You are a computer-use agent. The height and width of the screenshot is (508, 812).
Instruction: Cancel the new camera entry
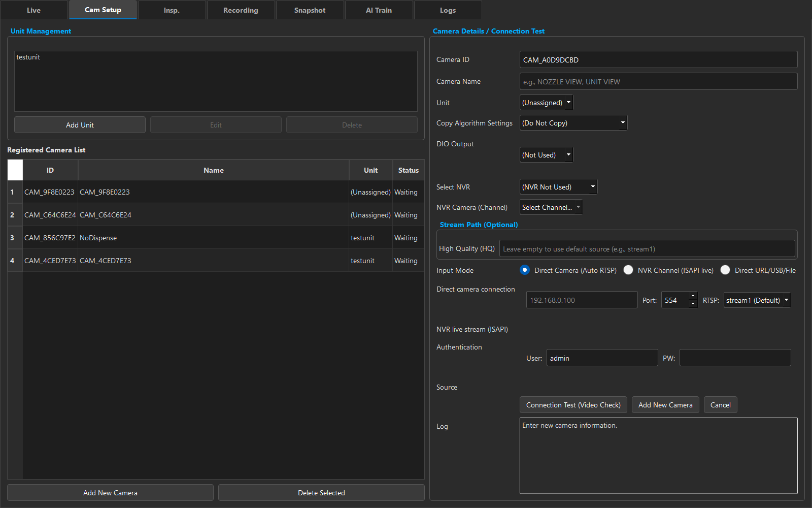point(721,405)
